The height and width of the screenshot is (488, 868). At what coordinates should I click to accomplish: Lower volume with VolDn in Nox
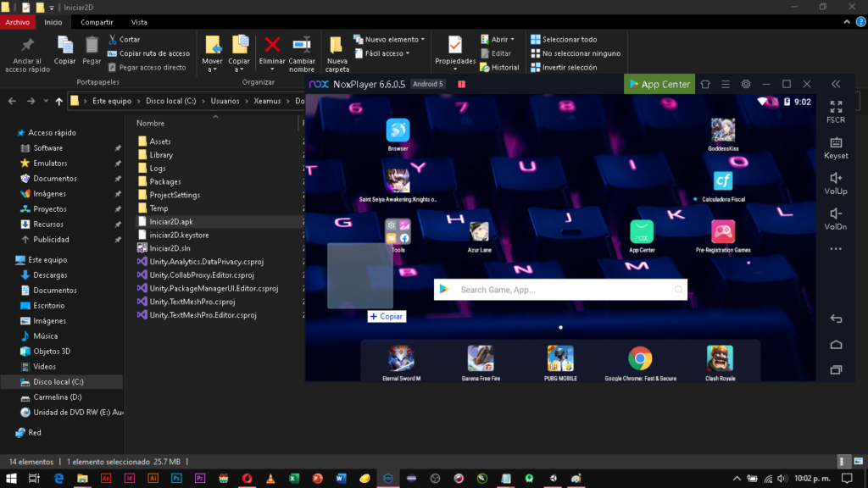pos(836,219)
